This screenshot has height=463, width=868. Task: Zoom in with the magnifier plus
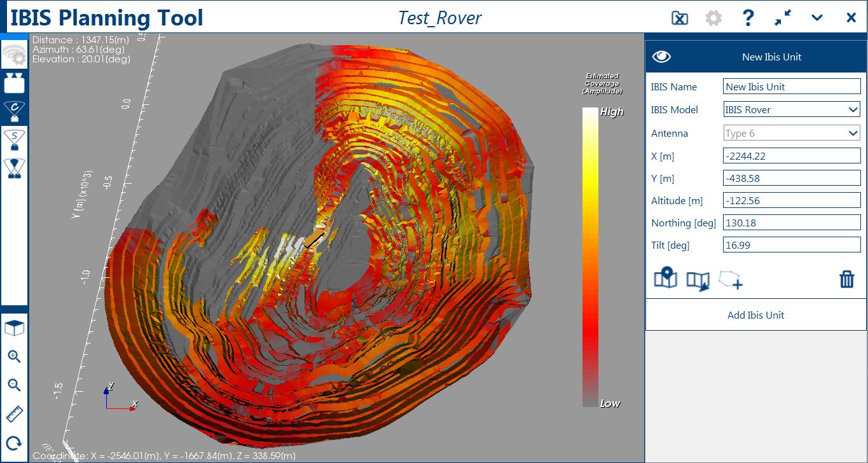(x=14, y=356)
